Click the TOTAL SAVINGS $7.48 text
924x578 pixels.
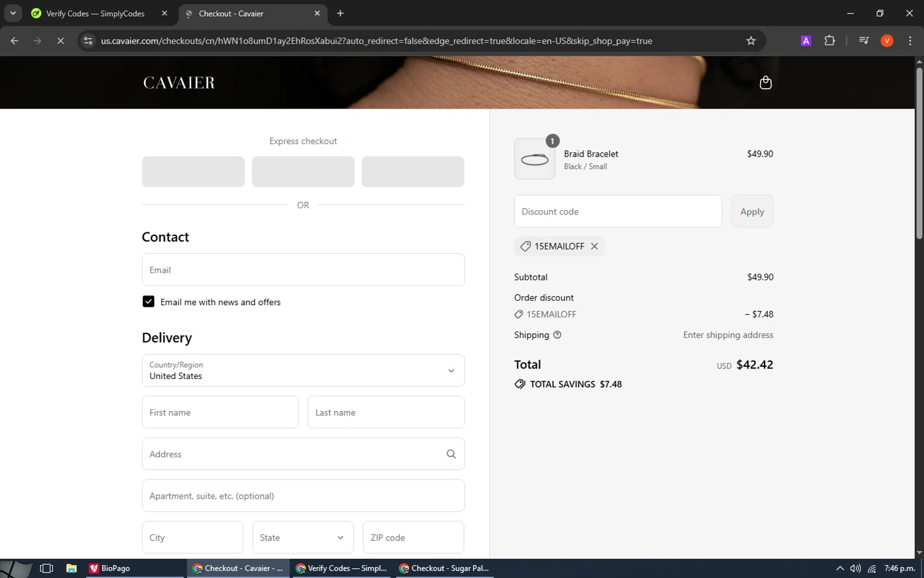click(x=576, y=384)
